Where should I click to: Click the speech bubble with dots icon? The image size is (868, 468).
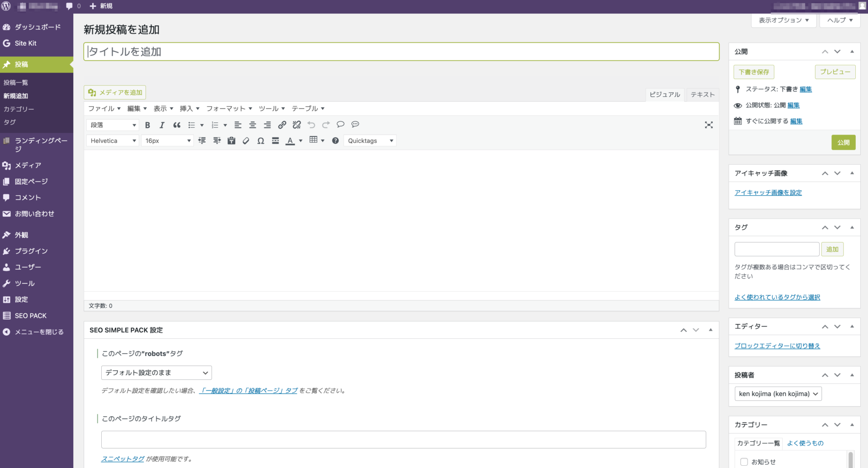pyautogui.click(x=355, y=125)
